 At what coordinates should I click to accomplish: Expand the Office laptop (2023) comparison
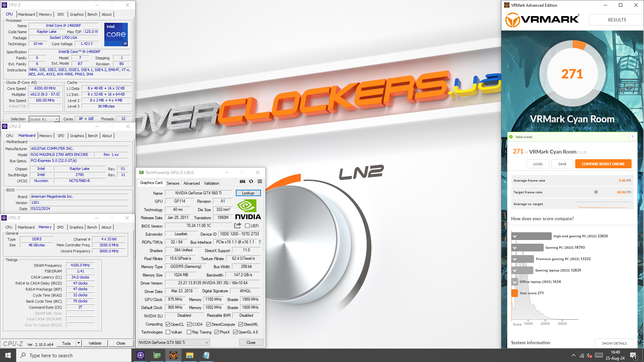(515, 282)
